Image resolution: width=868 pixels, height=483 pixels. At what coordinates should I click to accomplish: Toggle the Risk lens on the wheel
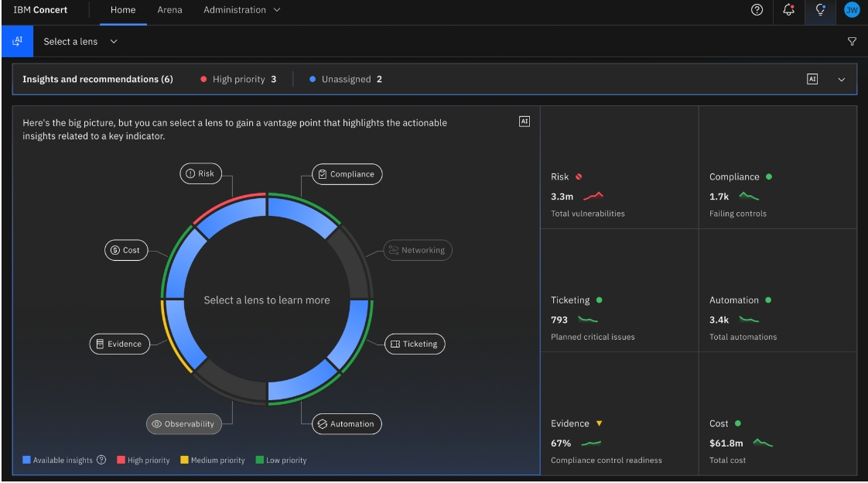(200, 173)
